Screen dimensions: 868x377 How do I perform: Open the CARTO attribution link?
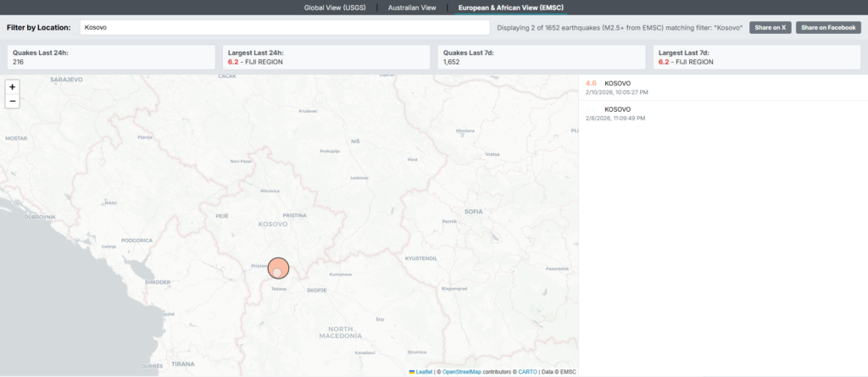click(527, 372)
